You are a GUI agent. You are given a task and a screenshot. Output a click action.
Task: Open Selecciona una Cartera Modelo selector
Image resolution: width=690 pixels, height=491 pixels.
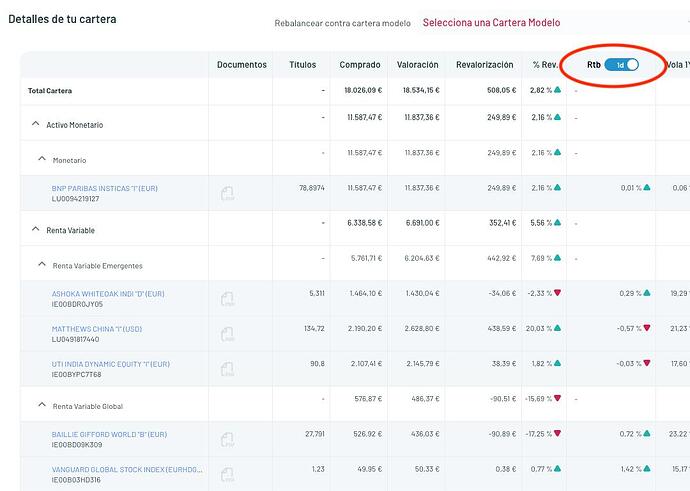pos(491,23)
